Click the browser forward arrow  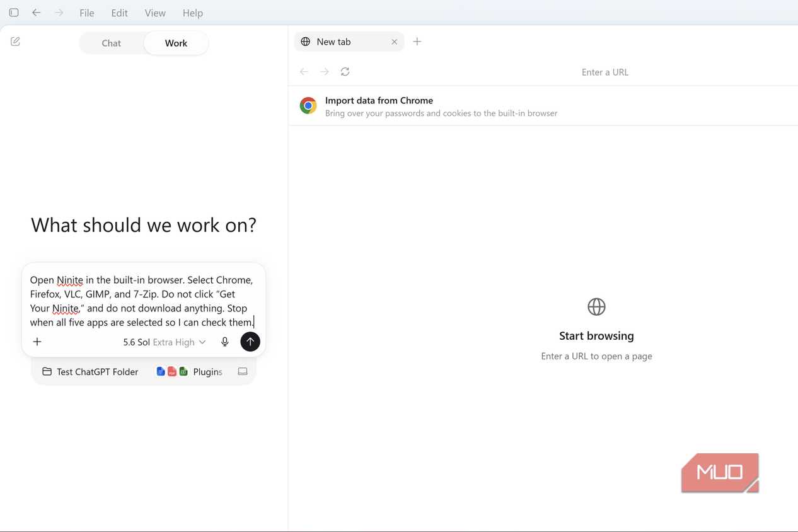[325, 72]
